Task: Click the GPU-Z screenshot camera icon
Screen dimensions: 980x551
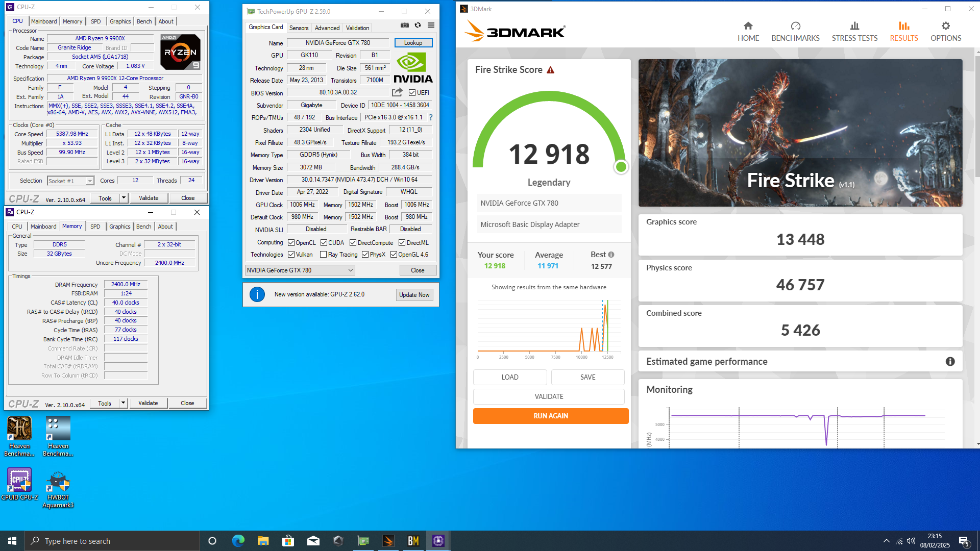Action: tap(405, 25)
